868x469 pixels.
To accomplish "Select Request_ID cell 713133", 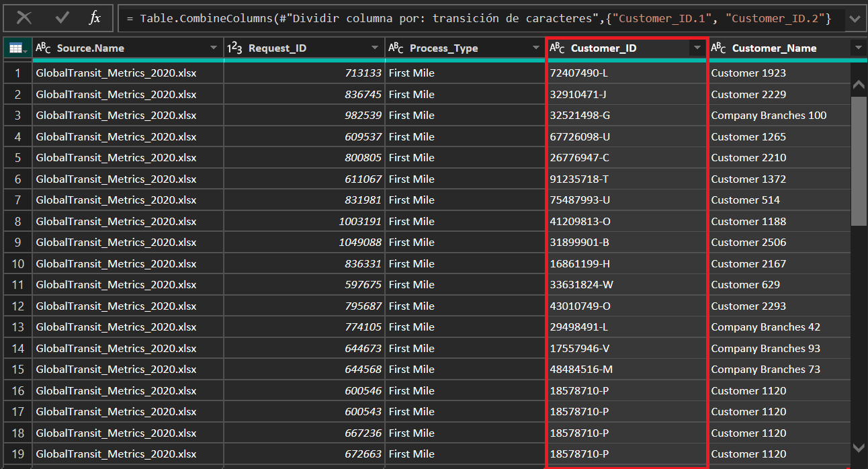I will coord(304,73).
